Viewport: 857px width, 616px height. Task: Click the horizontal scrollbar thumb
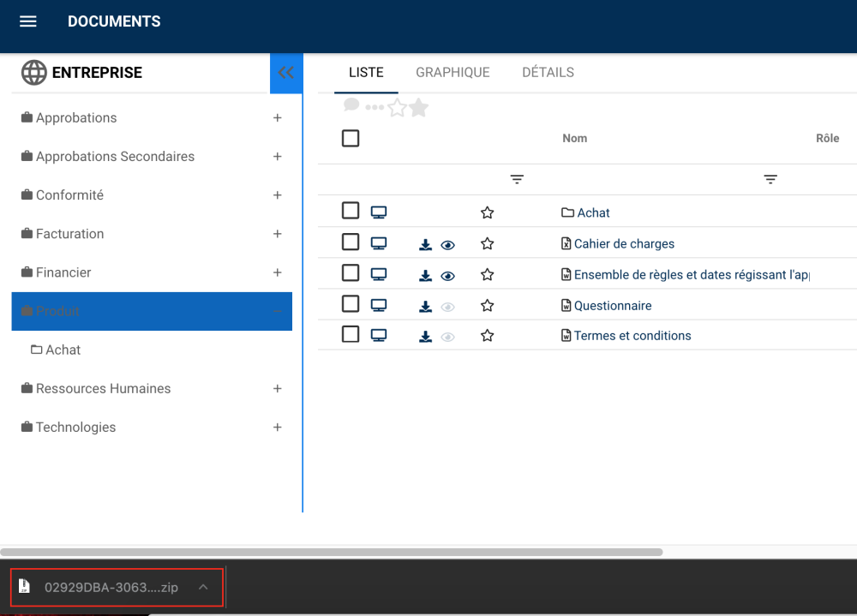tap(331, 552)
